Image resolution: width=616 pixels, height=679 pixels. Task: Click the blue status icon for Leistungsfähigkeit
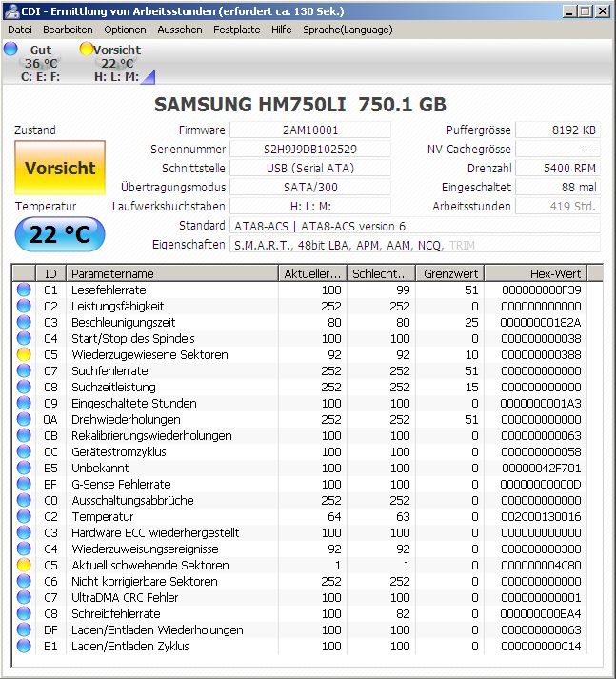(x=24, y=306)
